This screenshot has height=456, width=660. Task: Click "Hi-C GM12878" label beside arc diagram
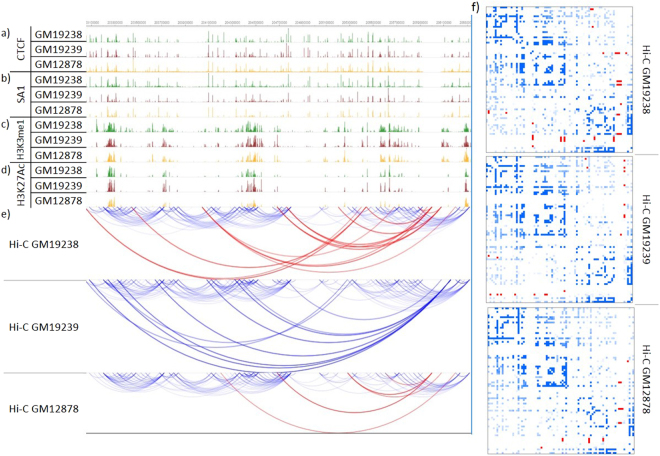coord(44,409)
